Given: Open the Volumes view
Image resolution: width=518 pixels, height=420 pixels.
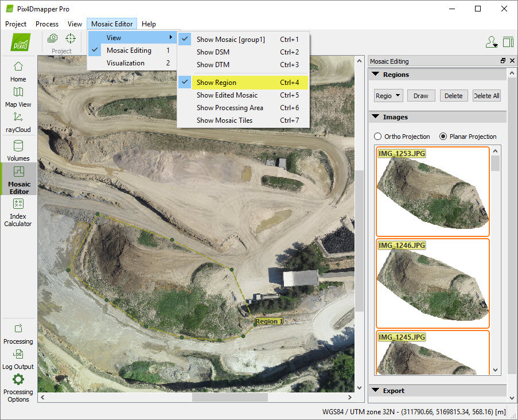Looking at the screenshot, I should [x=18, y=150].
